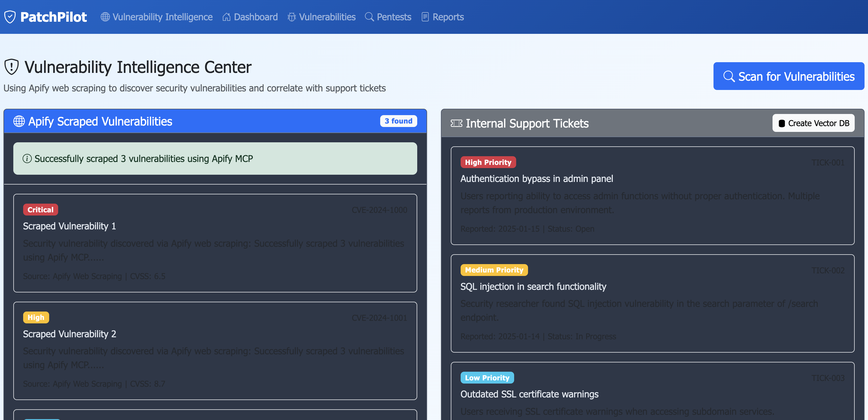The height and width of the screenshot is (420, 868).
Task: Select the SQL injection in search functionality ticket
Action: pos(533,287)
